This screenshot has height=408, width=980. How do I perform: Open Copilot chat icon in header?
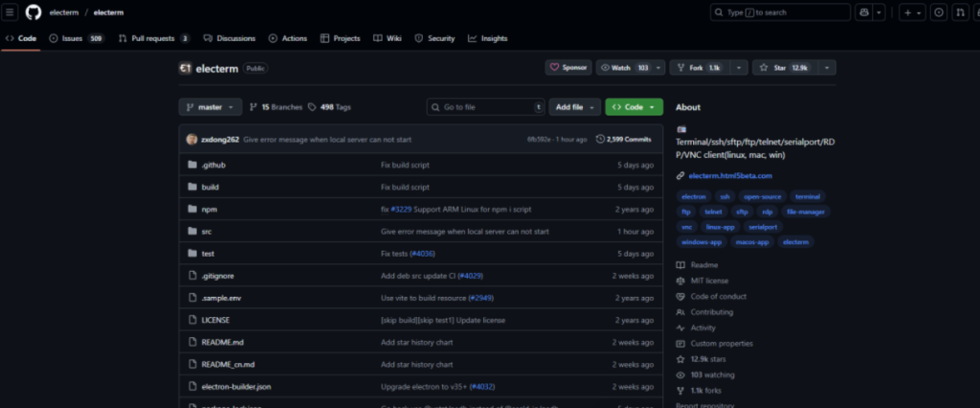(x=865, y=12)
